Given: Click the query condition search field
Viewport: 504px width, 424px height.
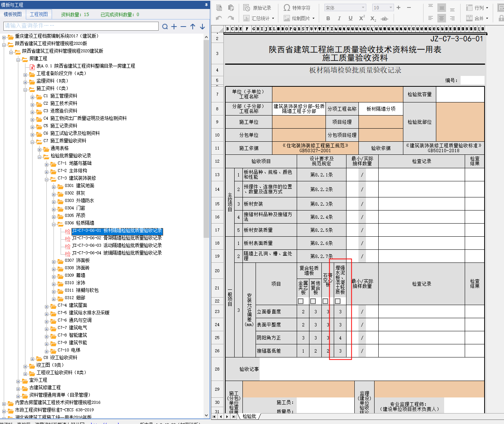Looking at the screenshot, I should (81, 26).
